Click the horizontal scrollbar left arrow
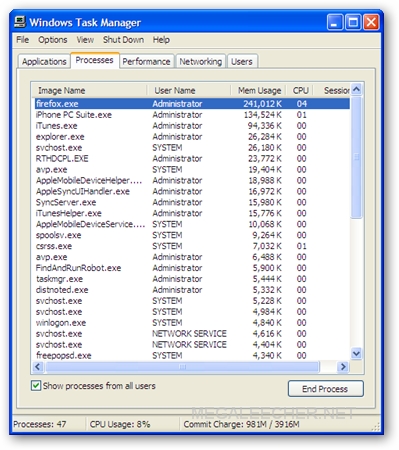 pyautogui.click(x=38, y=367)
